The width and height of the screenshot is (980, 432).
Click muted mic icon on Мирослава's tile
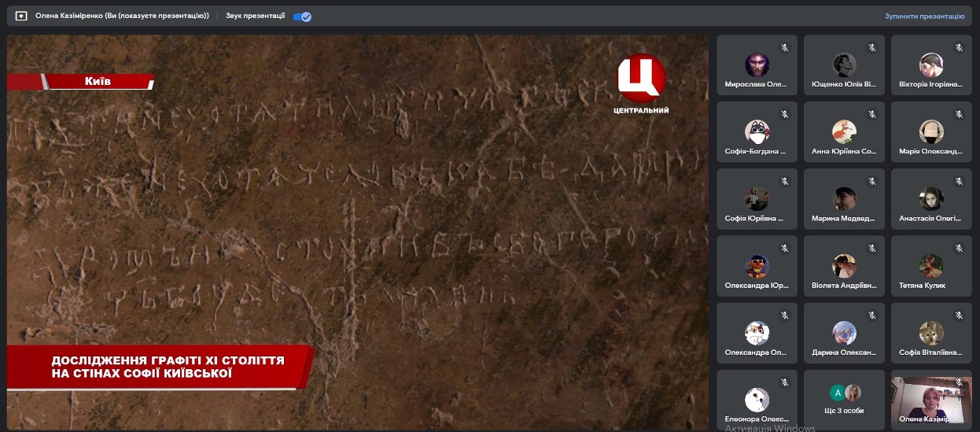(784, 48)
